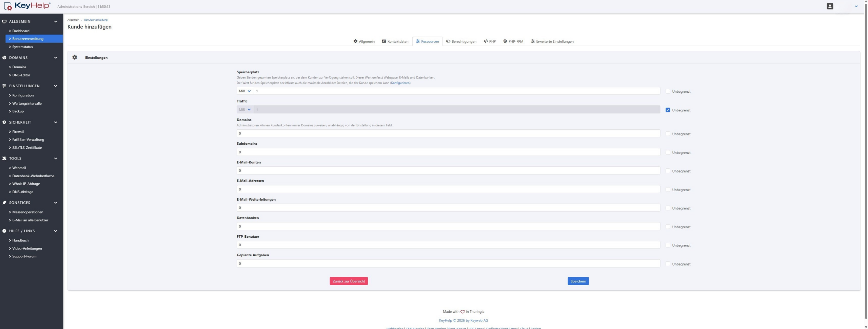This screenshot has width=868, height=329.
Task: Open the DNS-Editor sidebar entry
Action: (x=21, y=75)
